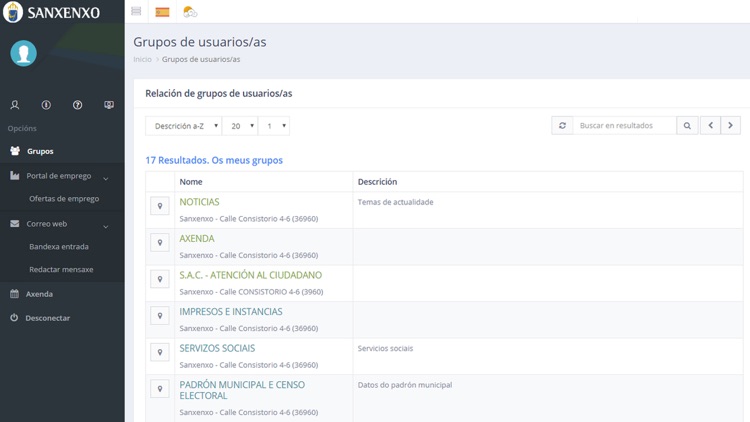Click 'Grupos de usuarios/as' breadcrumb text
Viewport: 750px width, 422px height.
pyautogui.click(x=201, y=59)
